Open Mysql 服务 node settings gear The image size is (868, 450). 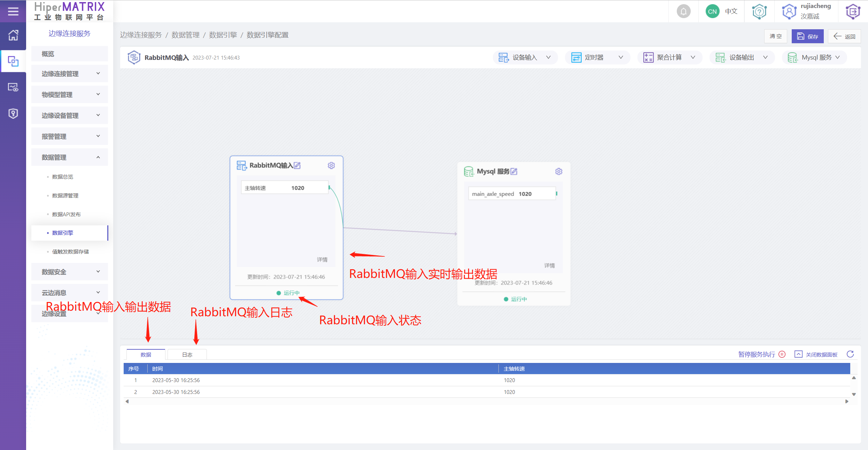tap(559, 171)
